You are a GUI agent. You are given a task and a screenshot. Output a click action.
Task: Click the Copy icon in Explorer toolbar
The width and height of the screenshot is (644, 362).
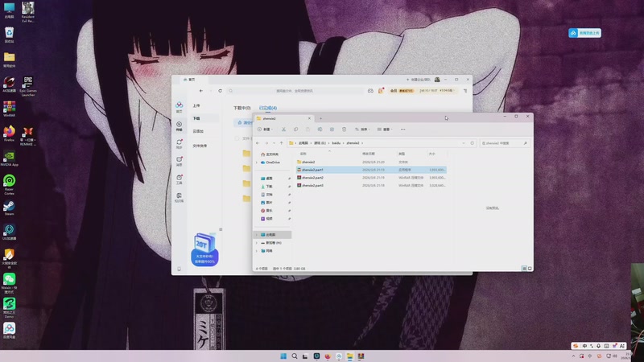click(x=295, y=130)
